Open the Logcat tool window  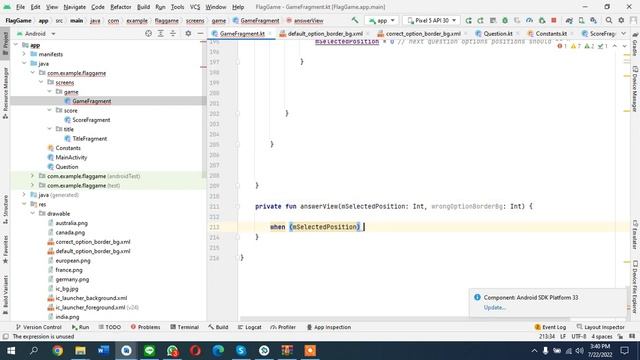(249, 327)
